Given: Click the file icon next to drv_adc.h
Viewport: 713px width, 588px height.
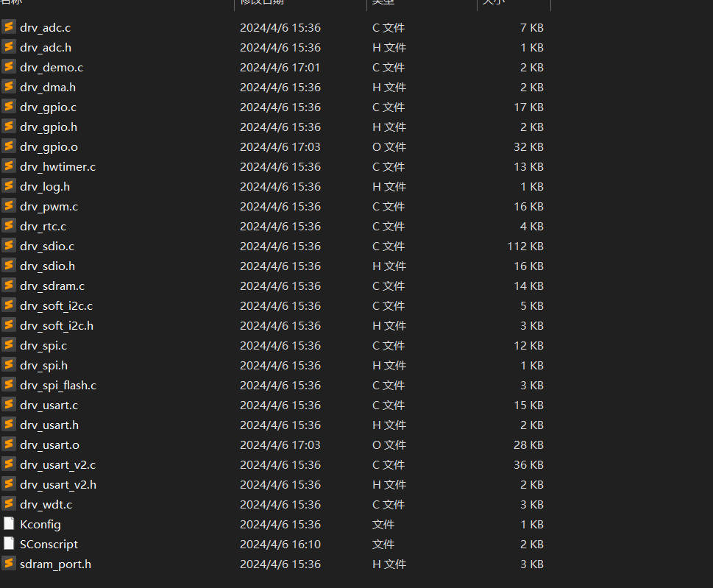Looking at the screenshot, I should 9,47.
